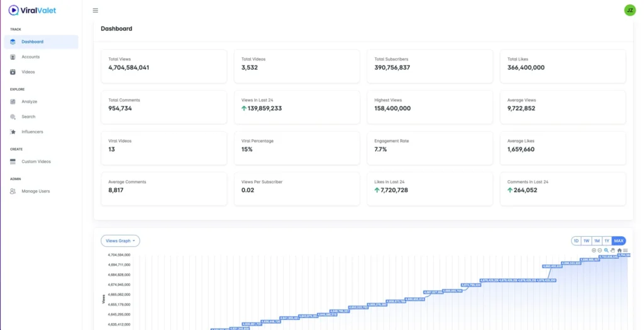This screenshot has width=644, height=330.
Task: Navigate to Manage Users
Action: 35,191
